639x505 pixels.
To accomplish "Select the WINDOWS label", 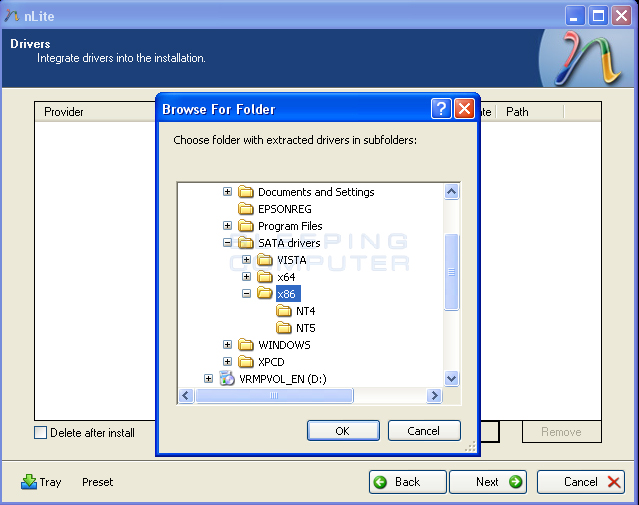I will tap(284, 345).
